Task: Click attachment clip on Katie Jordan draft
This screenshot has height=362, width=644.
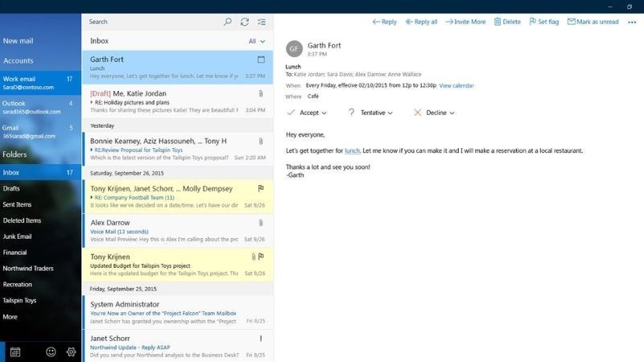Action: coord(261,93)
